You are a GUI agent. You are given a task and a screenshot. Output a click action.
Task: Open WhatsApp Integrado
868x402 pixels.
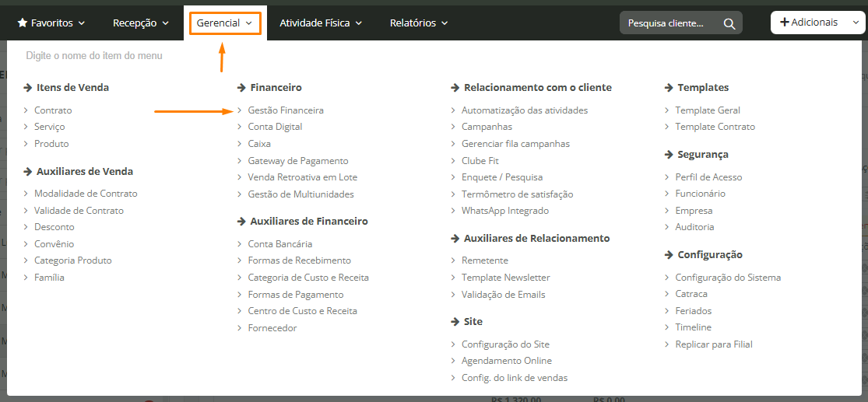click(x=505, y=211)
